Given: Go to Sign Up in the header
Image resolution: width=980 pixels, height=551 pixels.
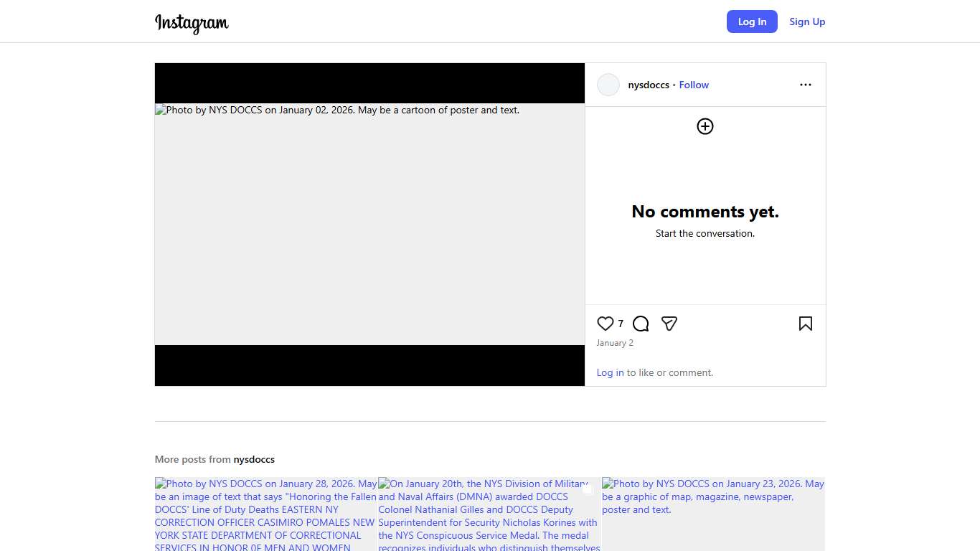Looking at the screenshot, I should point(807,22).
